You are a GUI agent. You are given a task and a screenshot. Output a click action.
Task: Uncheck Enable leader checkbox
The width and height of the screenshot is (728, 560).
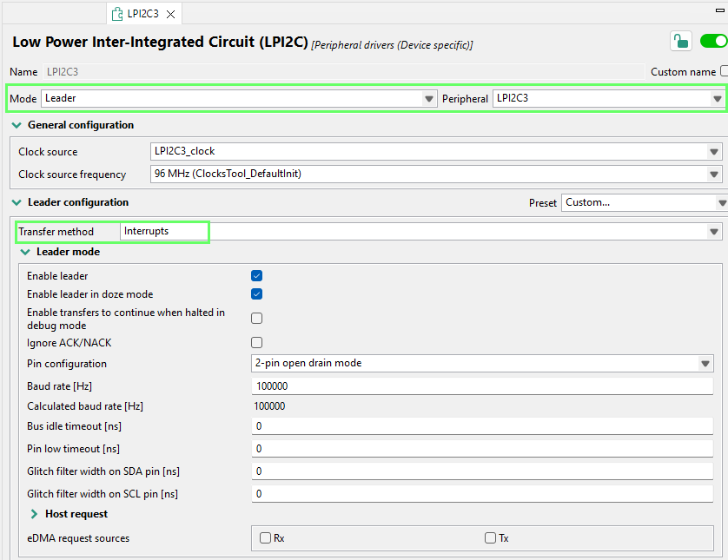coord(257,276)
